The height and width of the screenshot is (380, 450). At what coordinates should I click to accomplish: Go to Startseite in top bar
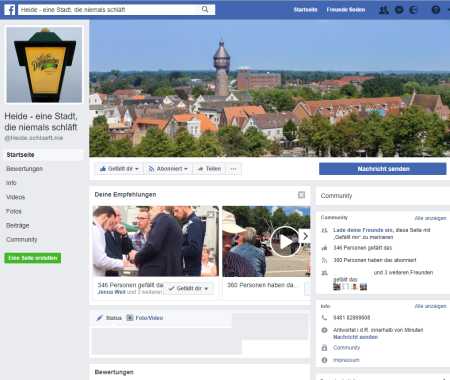pyautogui.click(x=305, y=10)
